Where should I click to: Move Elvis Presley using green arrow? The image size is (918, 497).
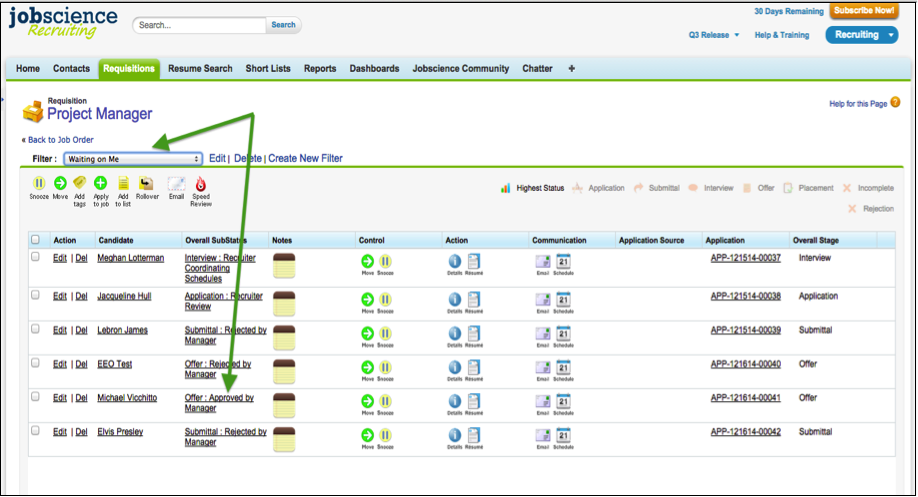367,435
